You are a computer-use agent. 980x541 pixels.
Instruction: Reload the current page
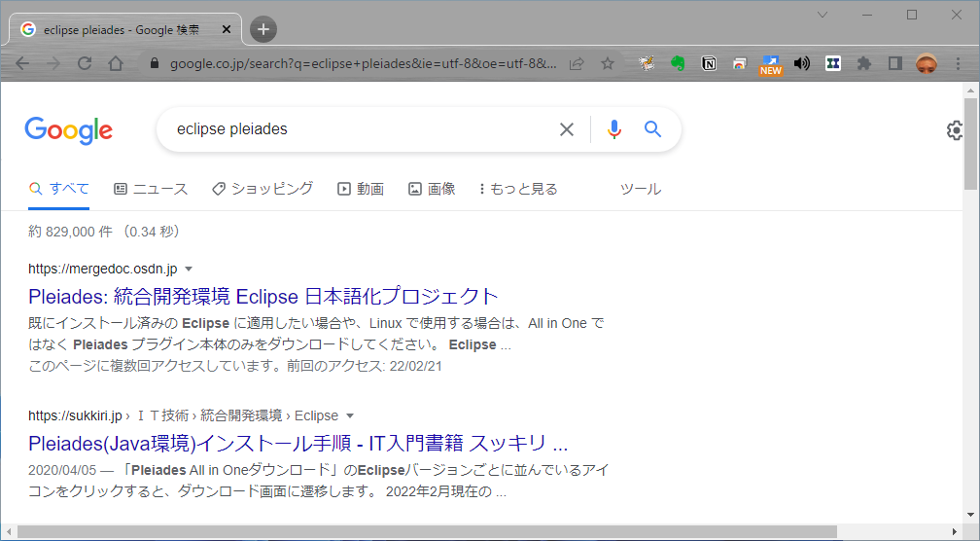click(x=85, y=63)
